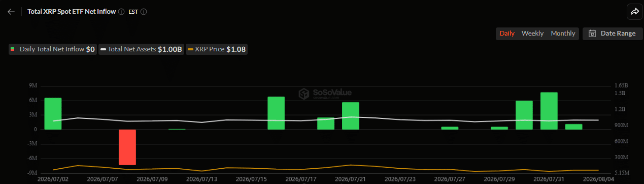Switch to the Monthly tab

point(563,34)
